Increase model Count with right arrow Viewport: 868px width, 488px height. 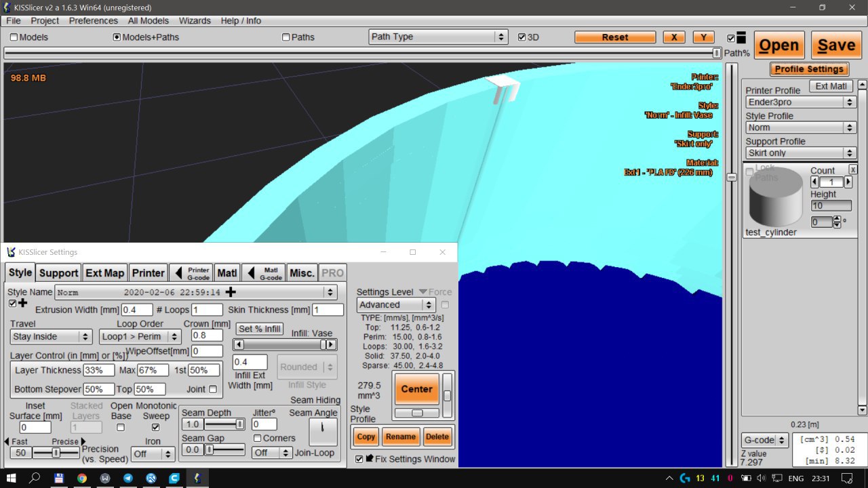coord(848,182)
